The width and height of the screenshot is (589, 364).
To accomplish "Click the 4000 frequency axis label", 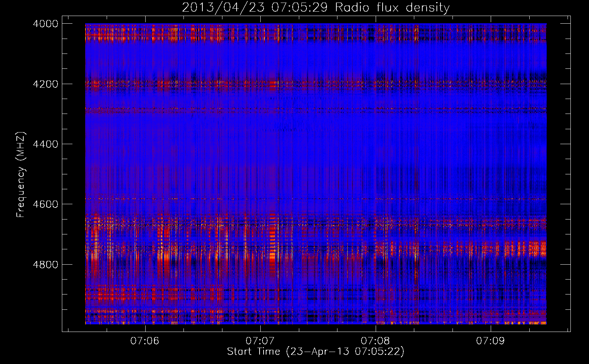I will click(46, 24).
